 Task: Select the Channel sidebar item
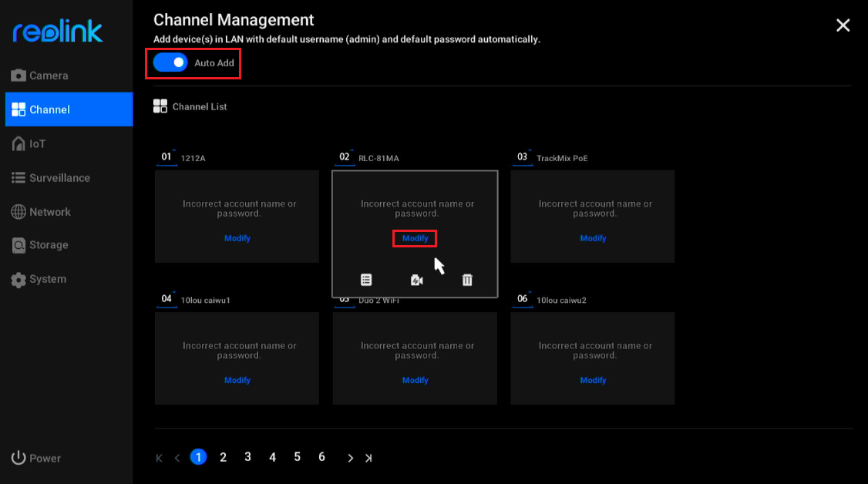point(69,109)
